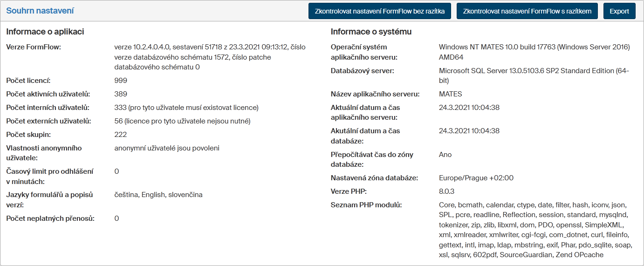Click the external users value starting with 56
644x266 pixels.
point(182,121)
